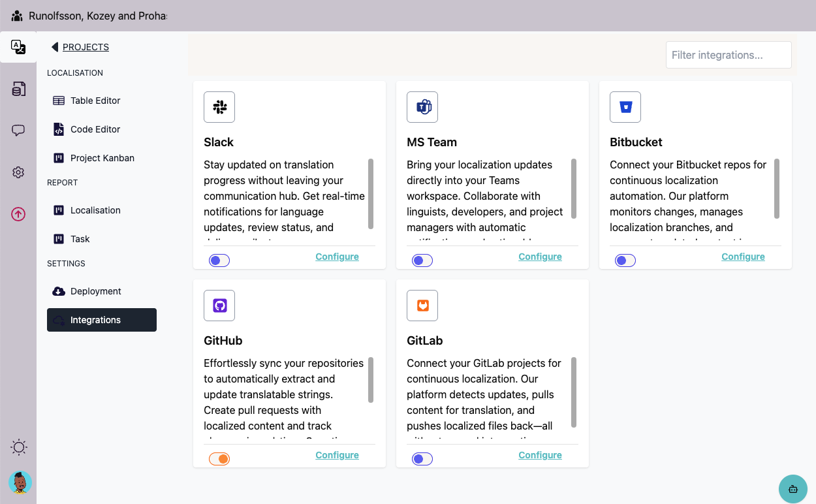
Task: Click the organization people icon in header
Action: [x=17, y=16]
